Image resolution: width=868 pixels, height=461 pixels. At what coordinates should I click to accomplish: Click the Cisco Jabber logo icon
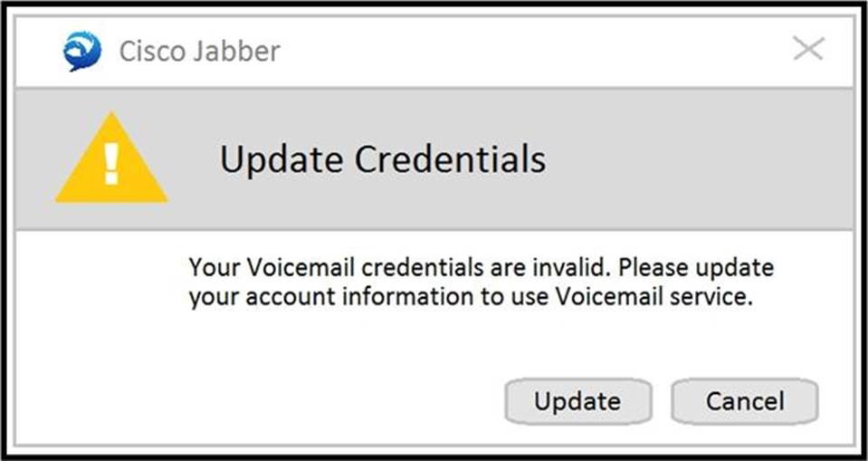[x=83, y=51]
